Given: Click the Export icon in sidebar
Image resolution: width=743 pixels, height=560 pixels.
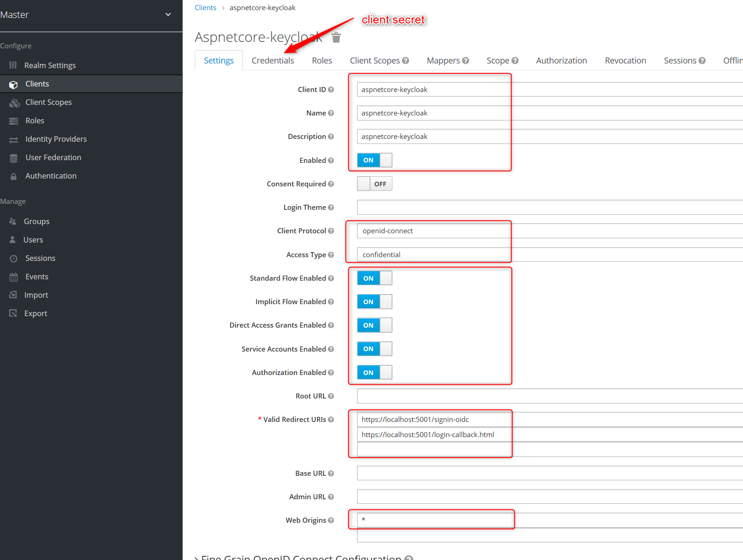Looking at the screenshot, I should (13, 313).
